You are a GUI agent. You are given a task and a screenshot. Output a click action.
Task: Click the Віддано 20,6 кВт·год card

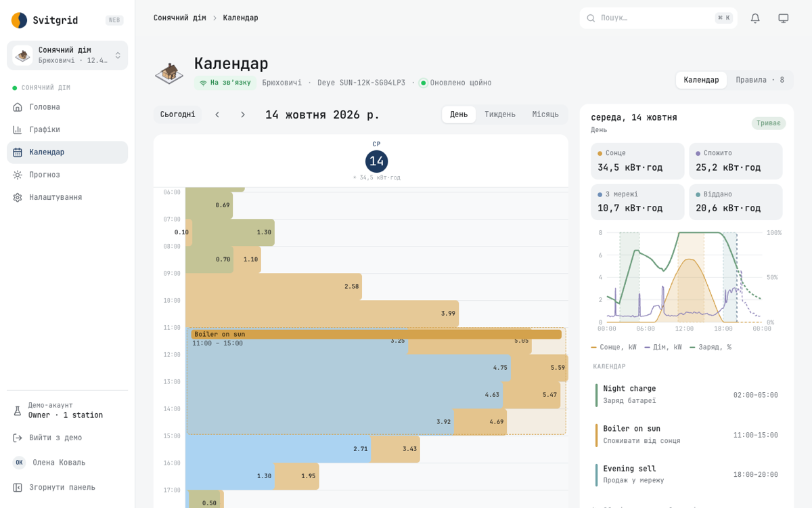click(736, 202)
